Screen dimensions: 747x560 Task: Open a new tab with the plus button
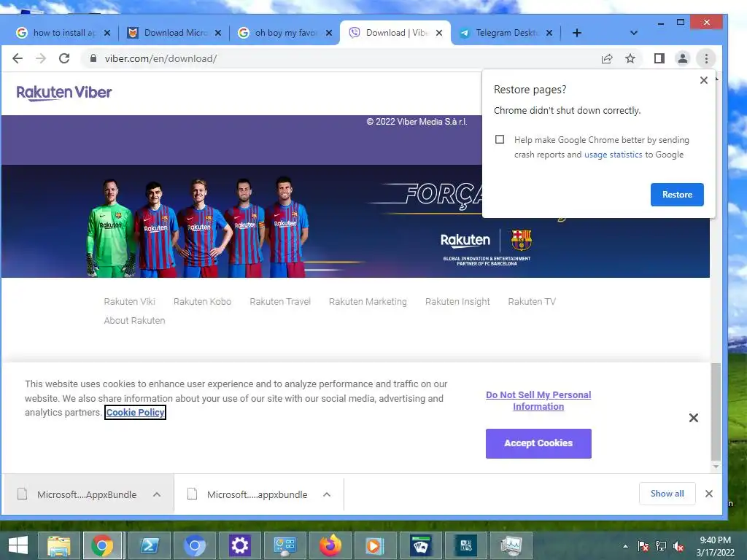click(577, 33)
